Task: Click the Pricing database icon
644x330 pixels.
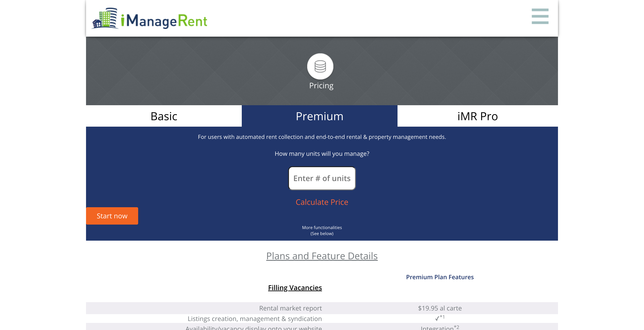Action: (320, 66)
